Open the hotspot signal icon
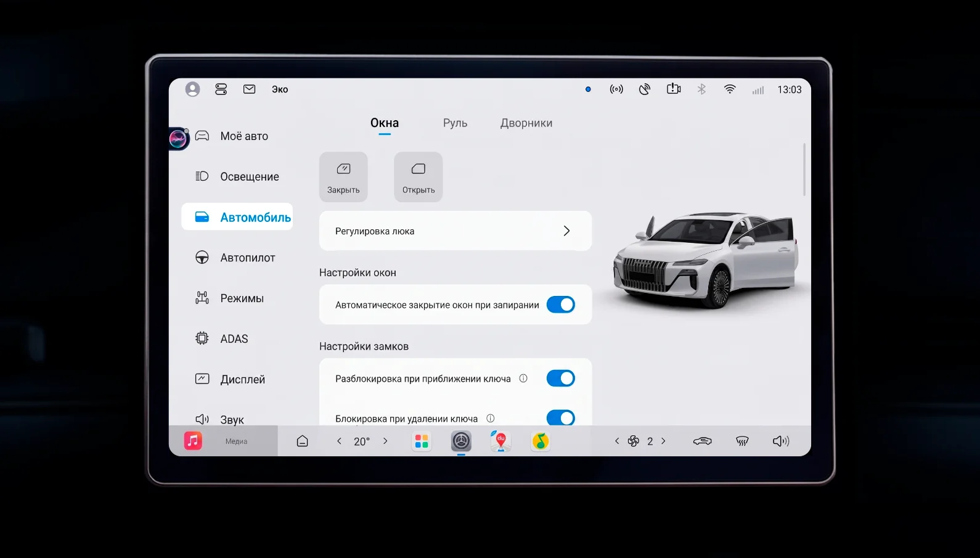Screen dimensions: 980x558 click(x=616, y=89)
